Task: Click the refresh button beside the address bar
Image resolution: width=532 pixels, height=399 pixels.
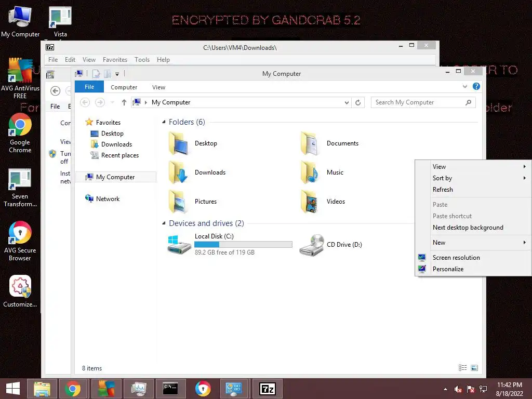Action: point(358,102)
